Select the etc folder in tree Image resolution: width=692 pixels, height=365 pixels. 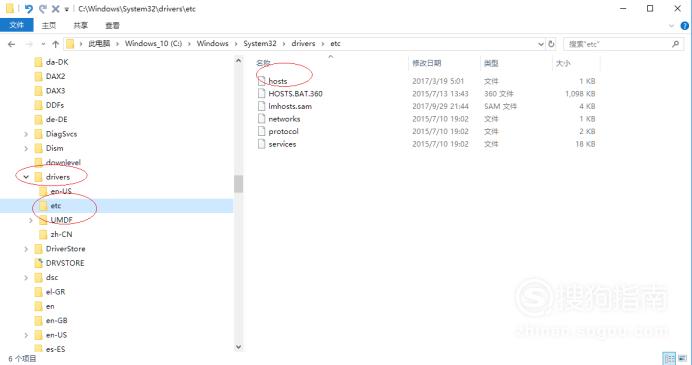pos(56,206)
